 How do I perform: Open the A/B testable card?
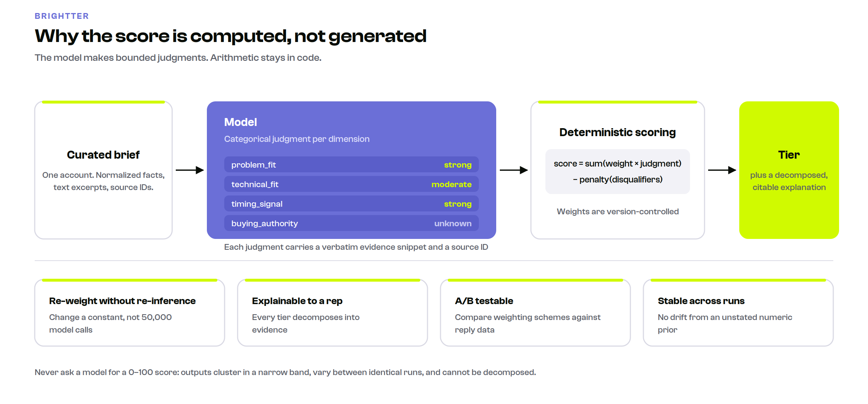click(536, 313)
